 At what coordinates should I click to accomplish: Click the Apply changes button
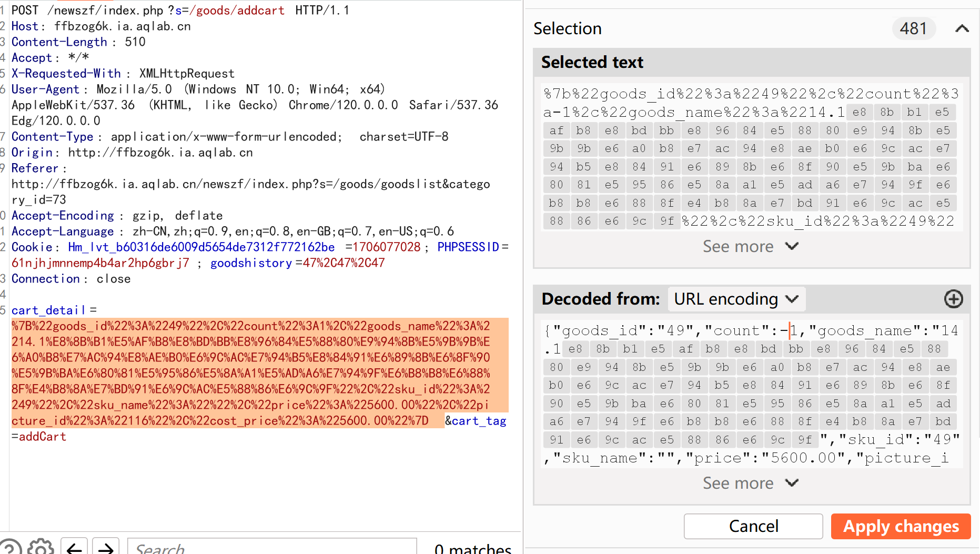(901, 526)
